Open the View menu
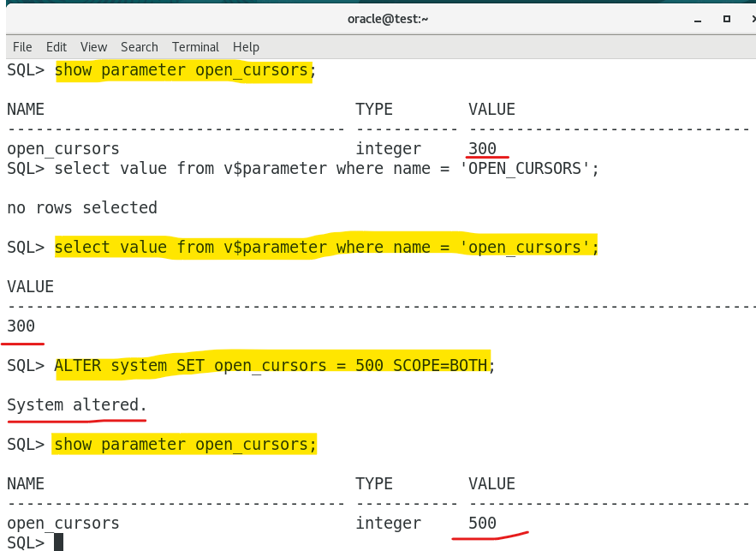The width and height of the screenshot is (756, 551). 93,47
